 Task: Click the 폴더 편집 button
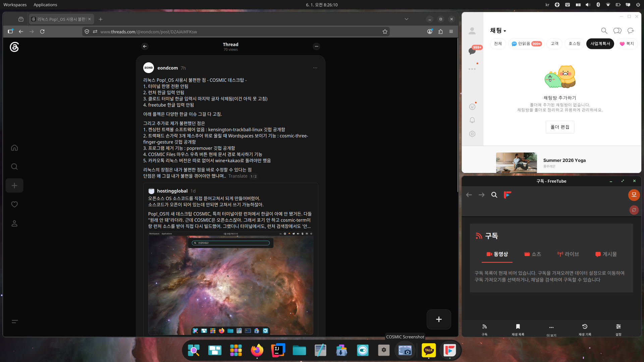[x=560, y=127]
